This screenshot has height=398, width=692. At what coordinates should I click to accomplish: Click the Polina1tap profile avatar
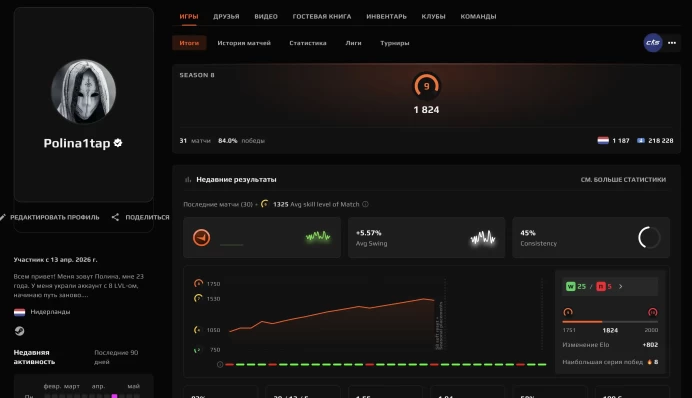(83, 91)
